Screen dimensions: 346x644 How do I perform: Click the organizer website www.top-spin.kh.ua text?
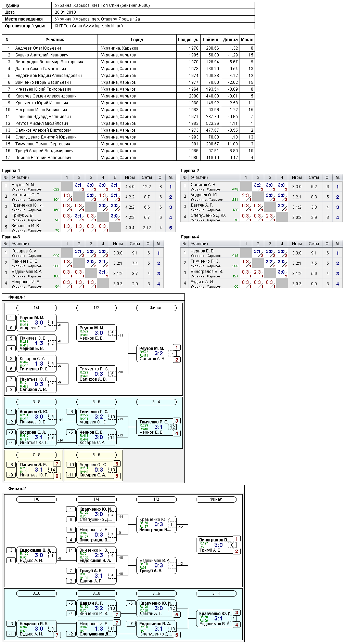click(x=103, y=26)
